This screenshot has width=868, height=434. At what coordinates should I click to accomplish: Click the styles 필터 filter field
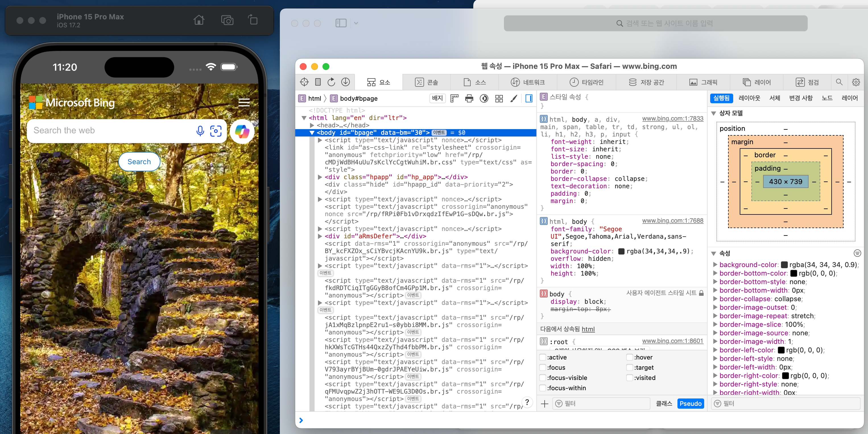click(x=601, y=404)
